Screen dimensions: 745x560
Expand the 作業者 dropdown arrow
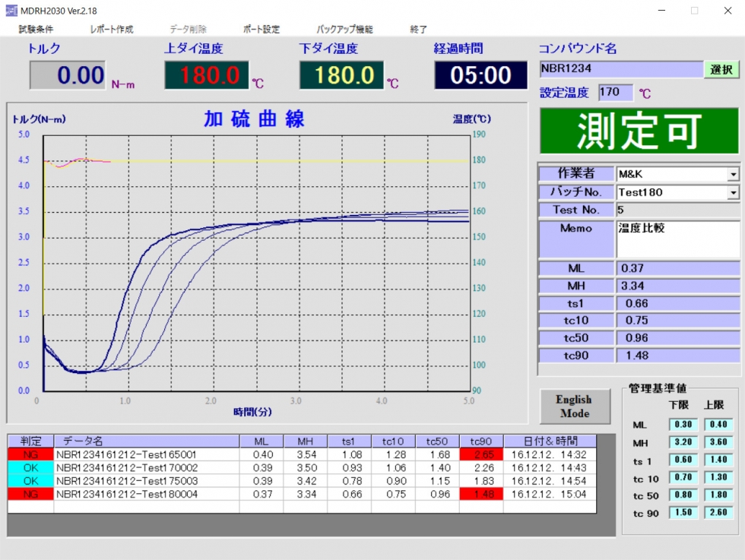[x=733, y=174]
